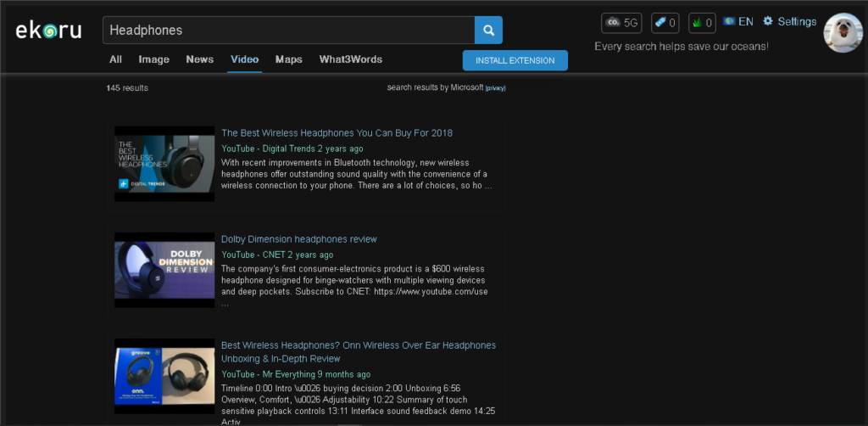The height and width of the screenshot is (426, 868).
Task: Click the seal profile avatar
Action: (843, 33)
